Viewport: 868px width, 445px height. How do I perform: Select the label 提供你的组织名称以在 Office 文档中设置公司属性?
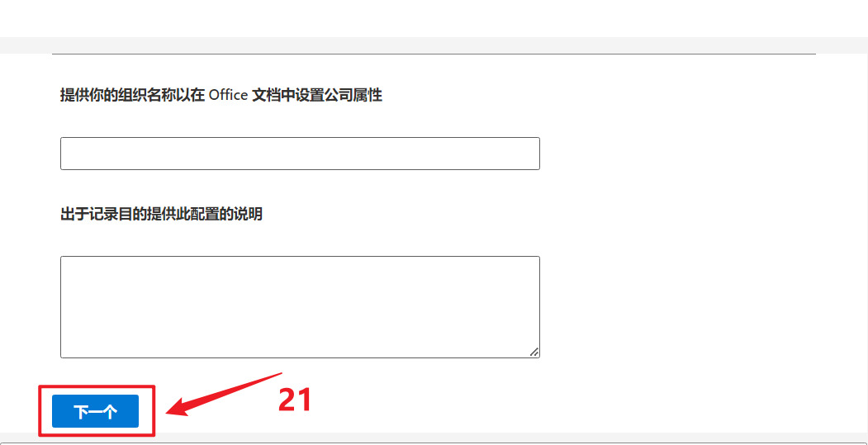click(221, 95)
